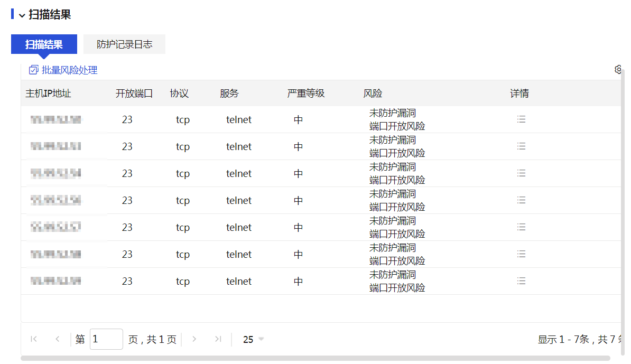Click the horizontal scrollbar at bottom

click(315, 358)
